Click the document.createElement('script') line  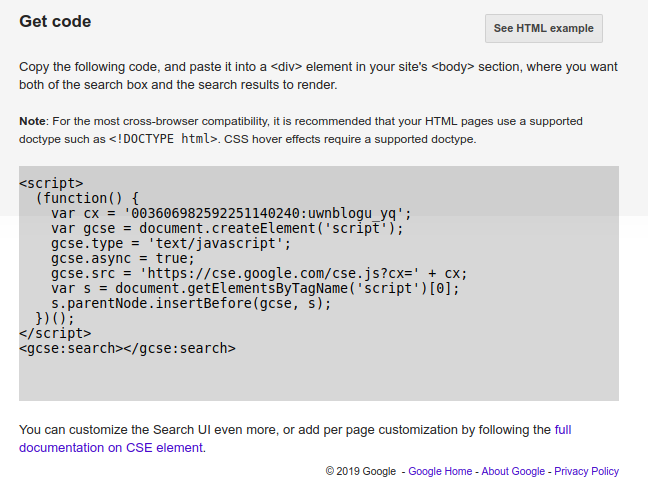[227, 228]
